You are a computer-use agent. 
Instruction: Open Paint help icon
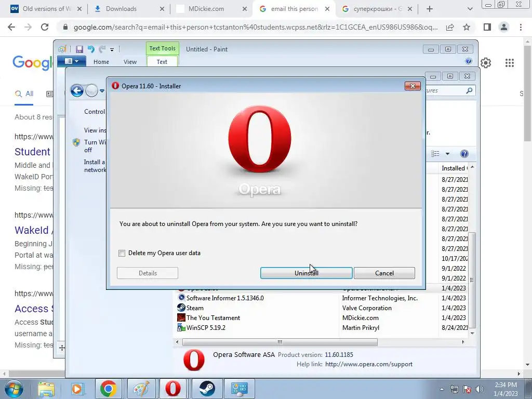469,61
